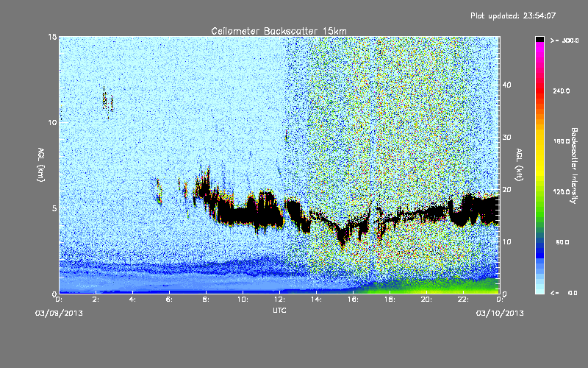
Task: Click the red region of the colorbar
Action: pos(539,90)
